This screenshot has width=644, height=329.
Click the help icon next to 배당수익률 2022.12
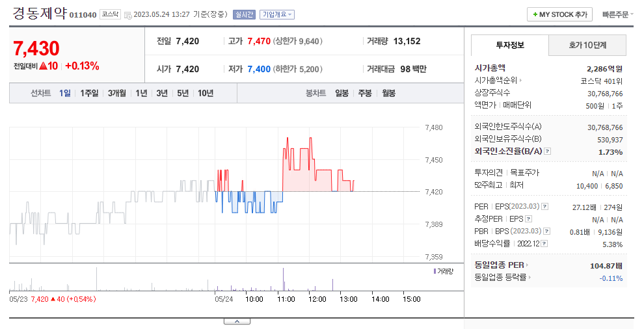(x=544, y=244)
